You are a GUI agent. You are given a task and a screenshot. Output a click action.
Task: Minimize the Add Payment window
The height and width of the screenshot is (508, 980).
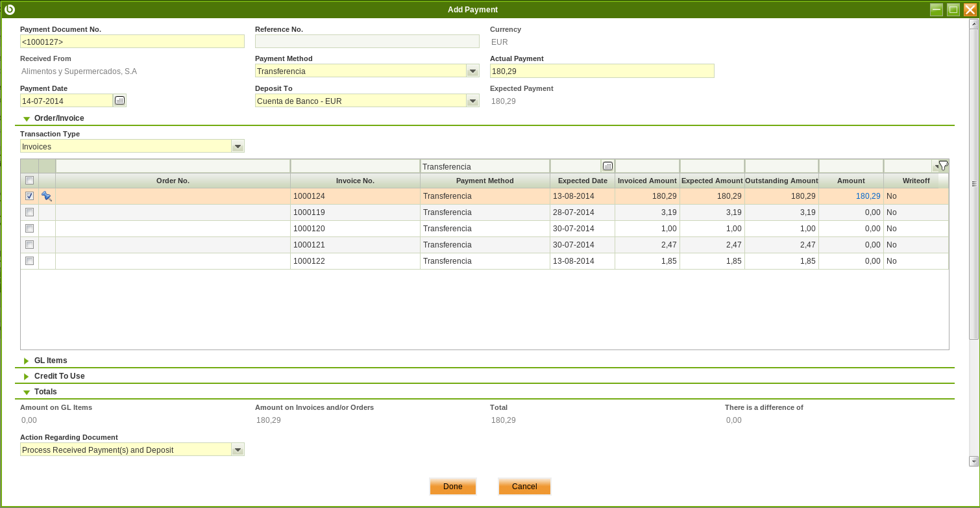point(936,9)
